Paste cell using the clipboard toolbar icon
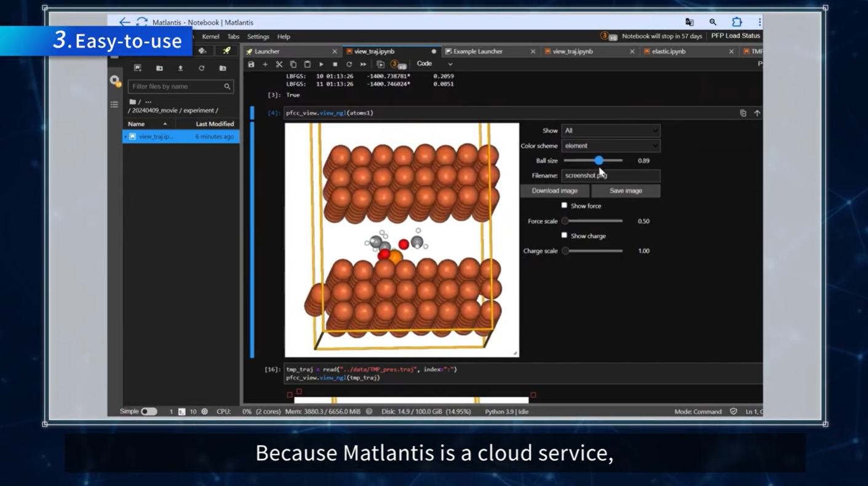The height and width of the screenshot is (486, 868). click(x=308, y=64)
